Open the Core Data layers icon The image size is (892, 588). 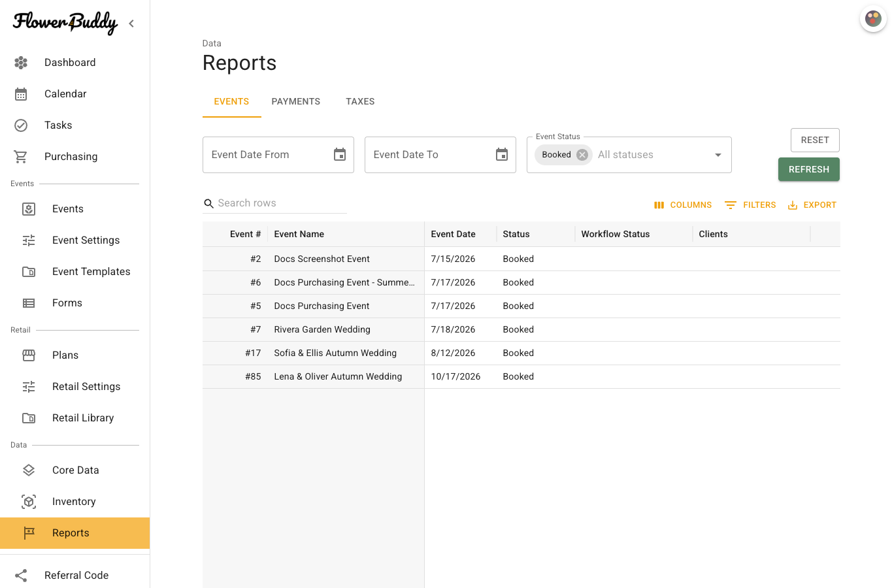pyautogui.click(x=29, y=470)
